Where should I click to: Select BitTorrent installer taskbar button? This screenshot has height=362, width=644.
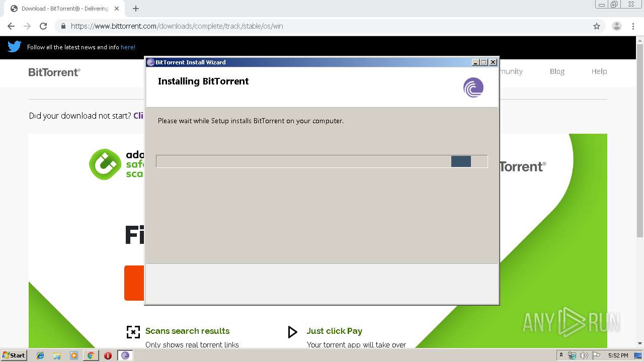tap(125, 355)
